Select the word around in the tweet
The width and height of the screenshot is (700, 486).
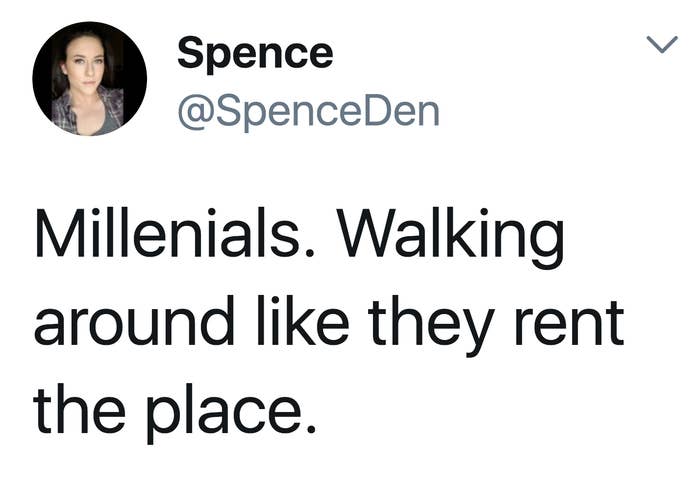click(x=134, y=320)
